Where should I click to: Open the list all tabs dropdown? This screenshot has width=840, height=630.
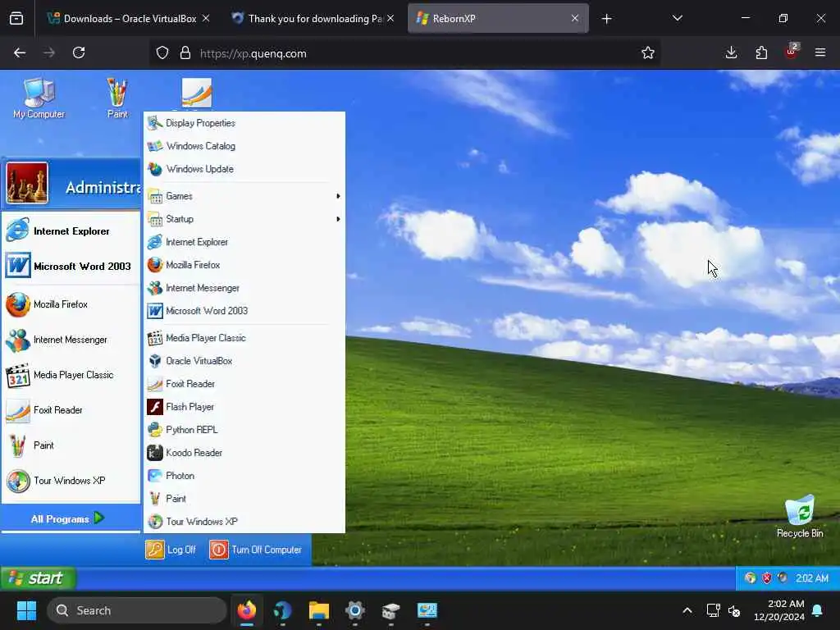(x=677, y=18)
